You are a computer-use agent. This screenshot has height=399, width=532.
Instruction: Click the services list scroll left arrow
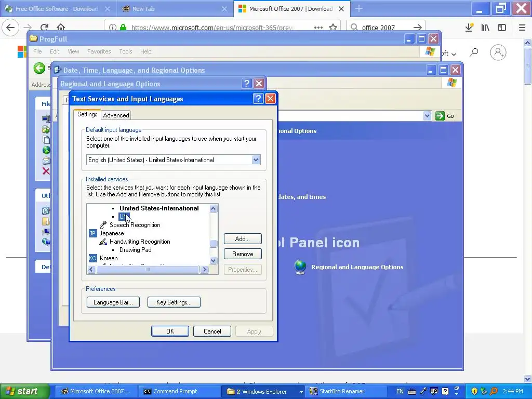[91, 270]
